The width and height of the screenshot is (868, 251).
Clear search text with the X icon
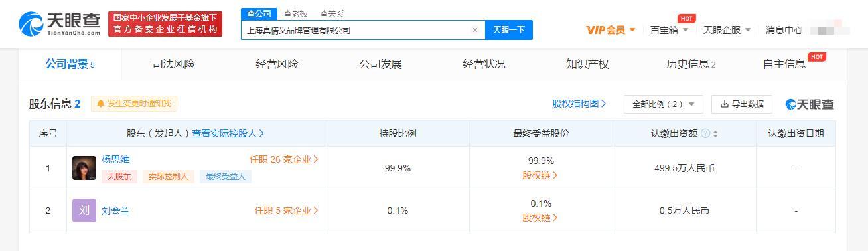475,30
